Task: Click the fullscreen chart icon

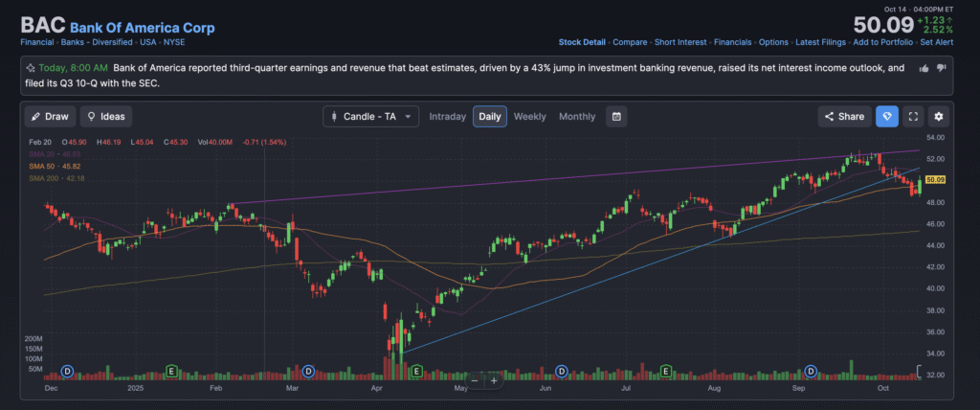Action: click(x=913, y=117)
